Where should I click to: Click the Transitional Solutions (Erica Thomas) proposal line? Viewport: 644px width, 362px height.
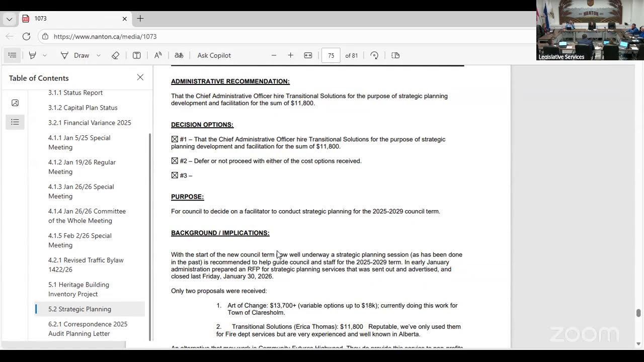click(339, 330)
